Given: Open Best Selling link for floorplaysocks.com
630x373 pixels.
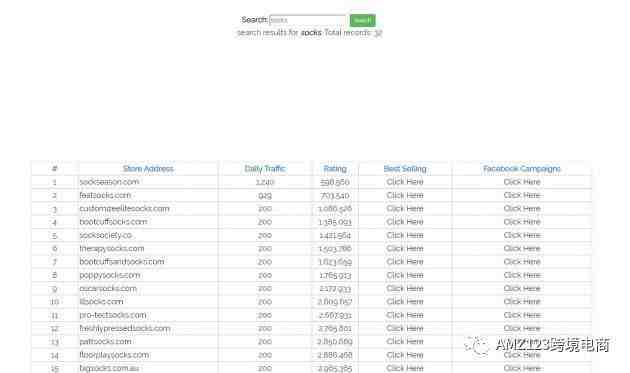Looking at the screenshot, I should (405, 355).
